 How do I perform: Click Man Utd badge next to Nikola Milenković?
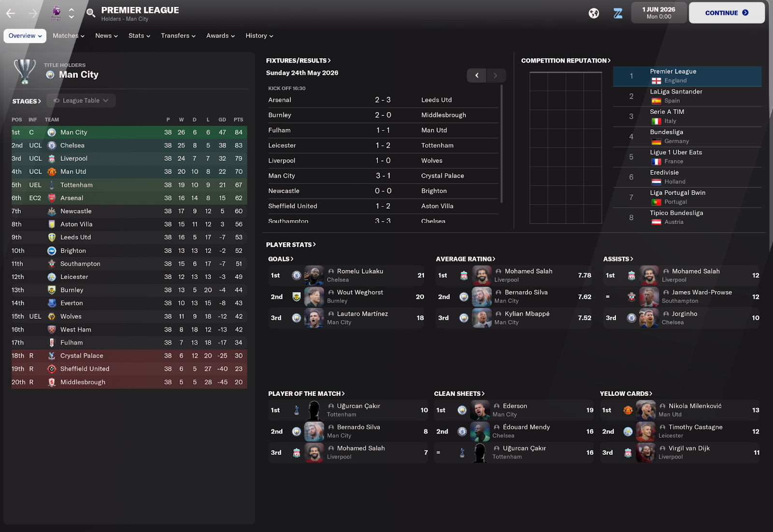pyautogui.click(x=628, y=410)
